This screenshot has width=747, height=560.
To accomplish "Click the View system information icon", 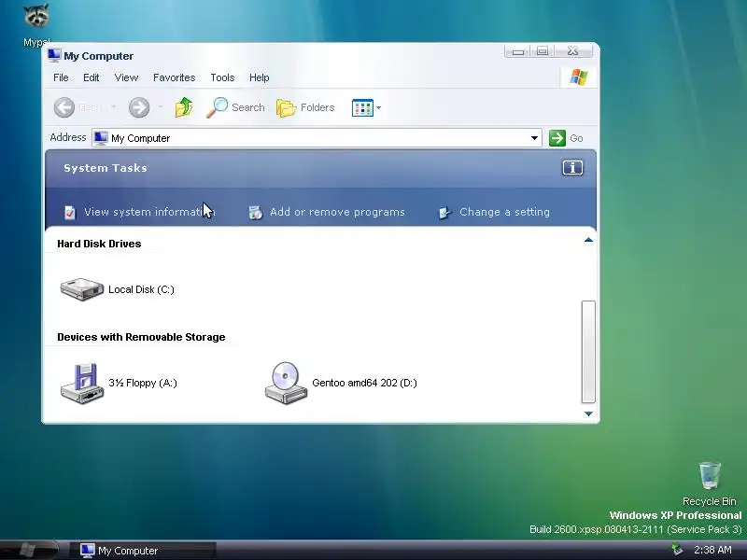I will 70,213.
